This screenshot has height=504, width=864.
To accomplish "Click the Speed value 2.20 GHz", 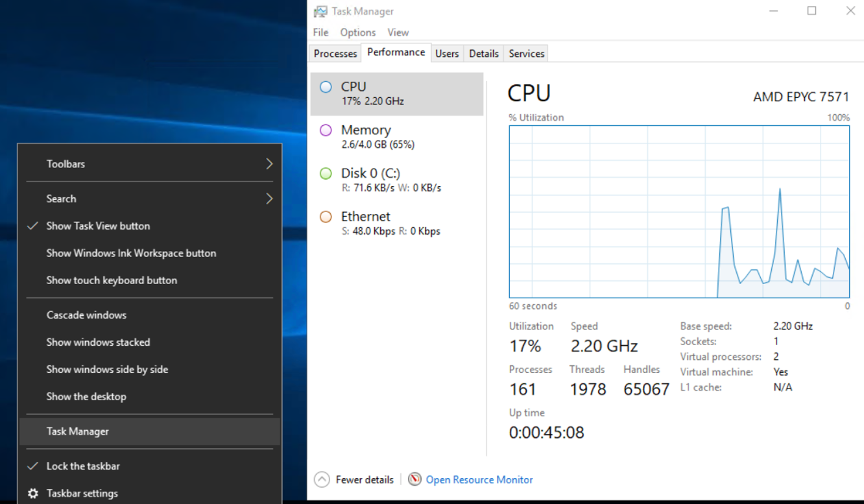I will pyautogui.click(x=605, y=346).
